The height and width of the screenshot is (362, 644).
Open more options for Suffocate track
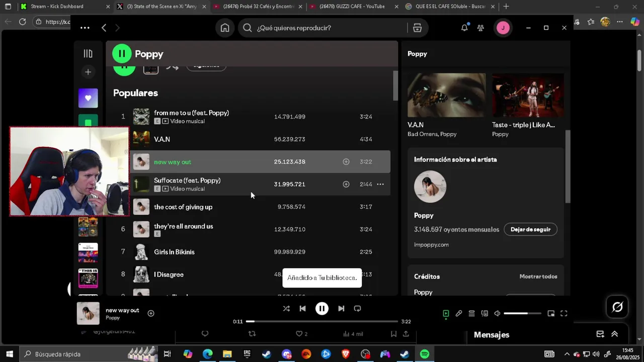tap(380, 185)
